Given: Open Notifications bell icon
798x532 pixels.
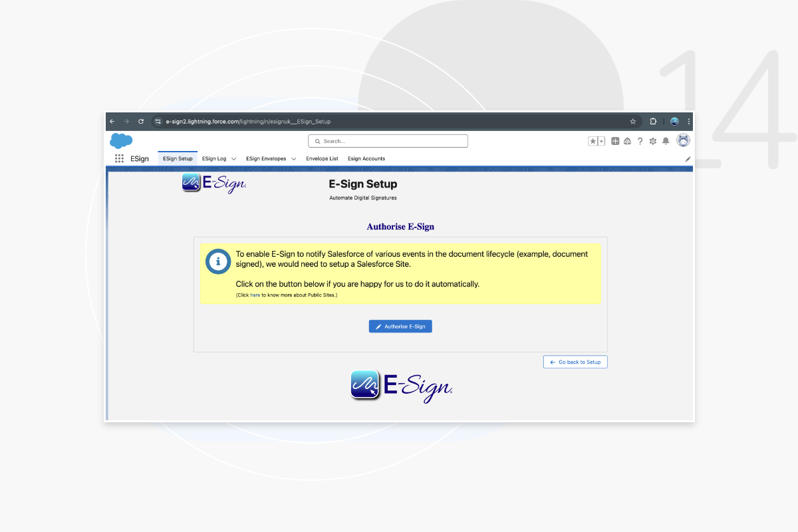Looking at the screenshot, I should click(666, 141).
